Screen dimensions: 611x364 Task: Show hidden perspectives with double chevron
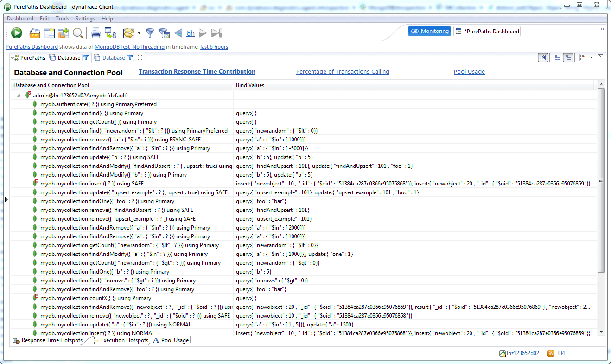603,29
